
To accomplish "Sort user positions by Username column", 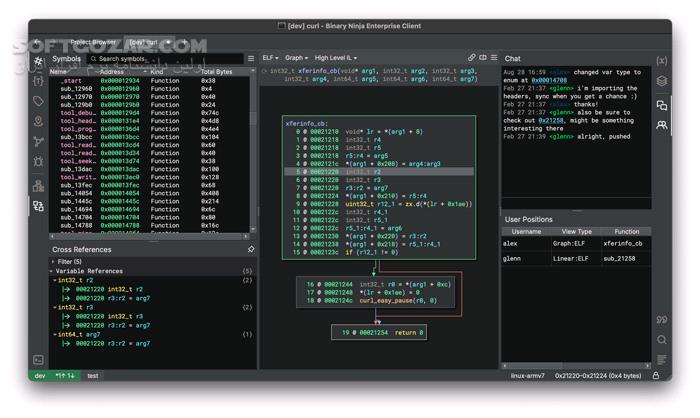I will [x=526, y=231].
